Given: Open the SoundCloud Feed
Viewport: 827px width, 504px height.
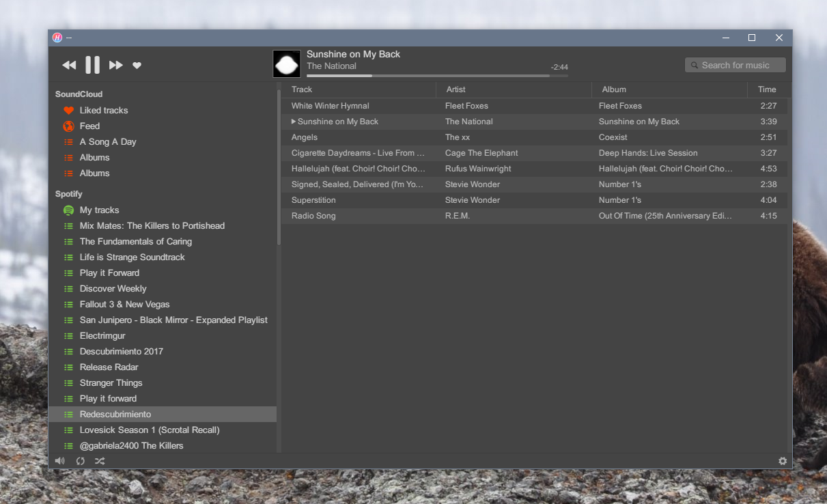Looking at the screenshot, I should [x=89, y=126].
